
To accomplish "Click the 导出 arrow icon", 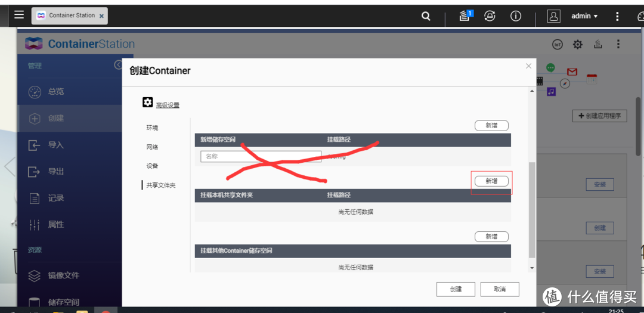I will pos(34,171).
